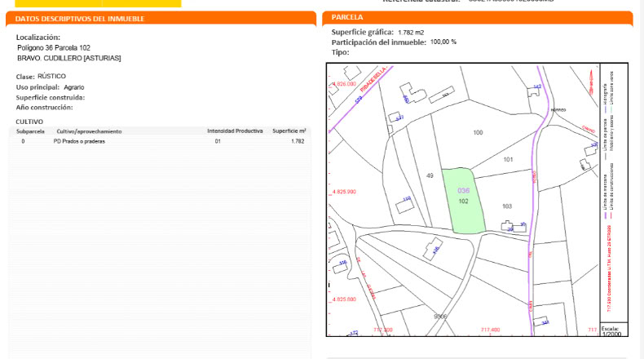Screen dimensions: 644x359
Task: Click building number '110' on the map
Action: pyautogui.click(x=407, y=199)
